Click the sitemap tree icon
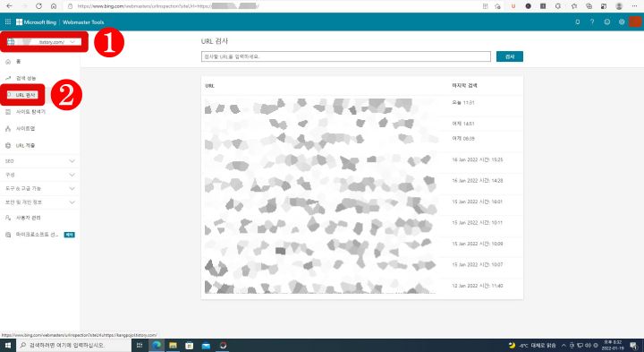Screen dimensions: 644x352 point(8,129)
